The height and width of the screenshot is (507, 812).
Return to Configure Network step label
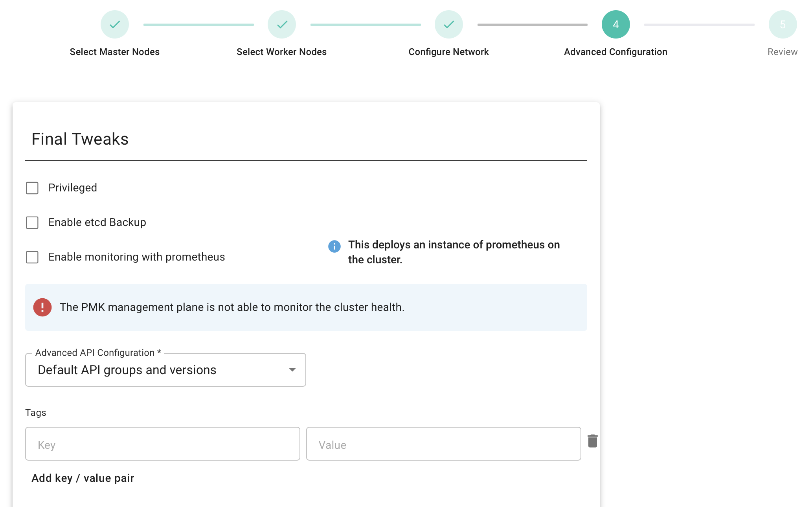(448, 52)
